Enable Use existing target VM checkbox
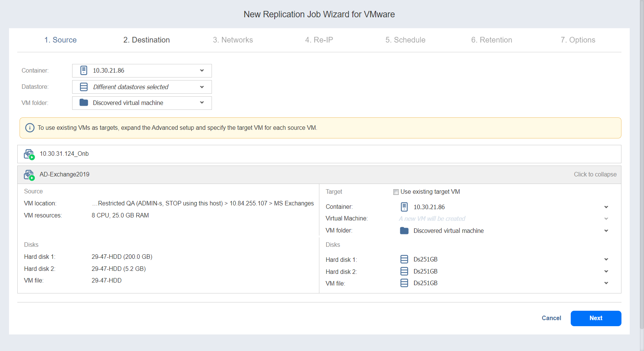This screenshot has height=351, width=644. [x=396, y=192]
